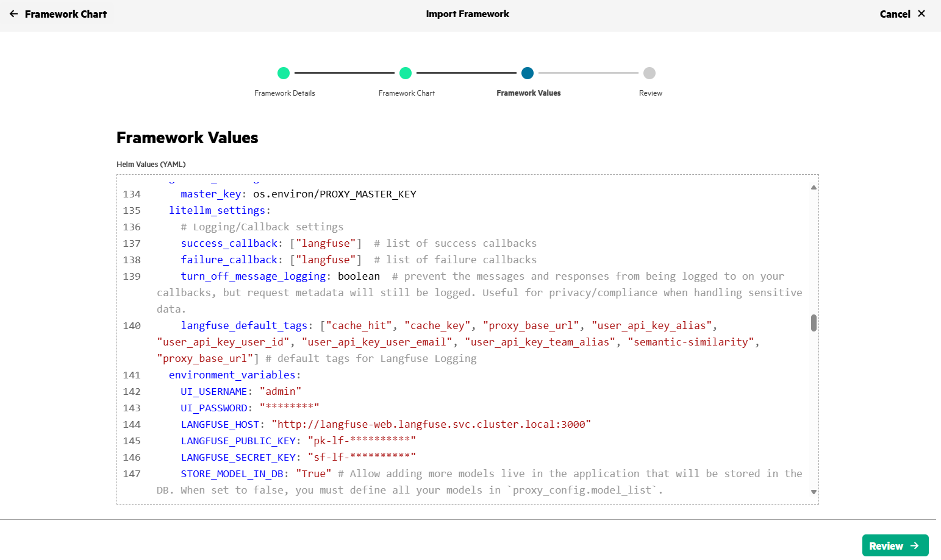Click the STORE_MODEL_IN_DB "True" value
Image resolution: width=941 pixels, height=560 pixels.
tap(313, 473)
